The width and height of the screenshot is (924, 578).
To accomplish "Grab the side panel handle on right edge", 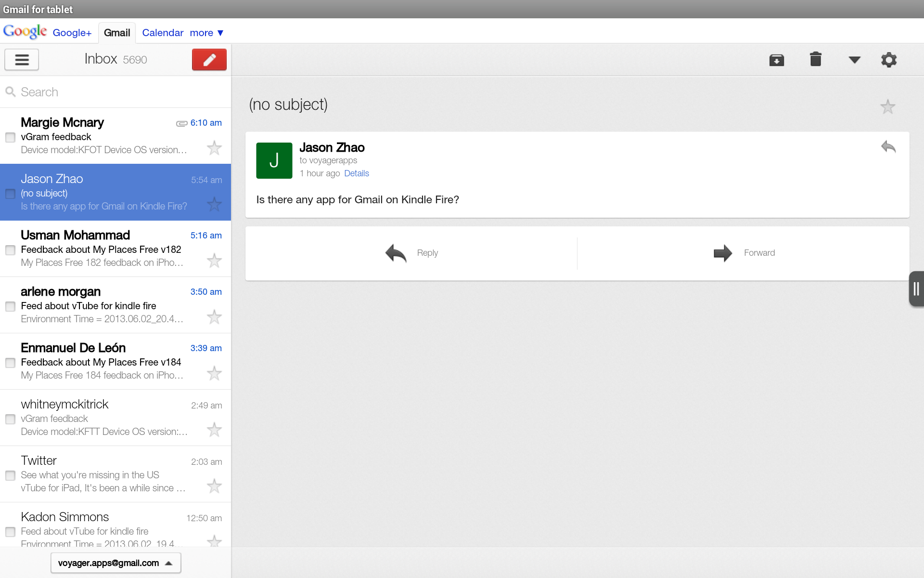I will coord(916,289).
